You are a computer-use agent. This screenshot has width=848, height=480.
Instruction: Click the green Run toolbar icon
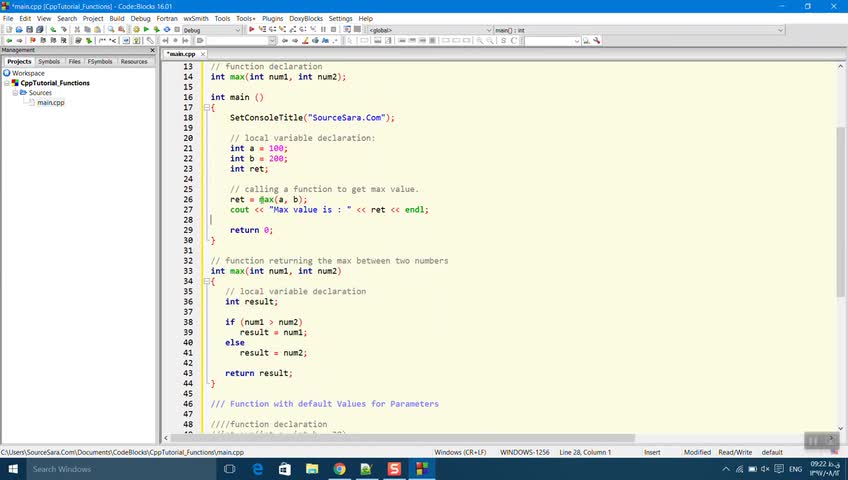[x=146, y=30]
